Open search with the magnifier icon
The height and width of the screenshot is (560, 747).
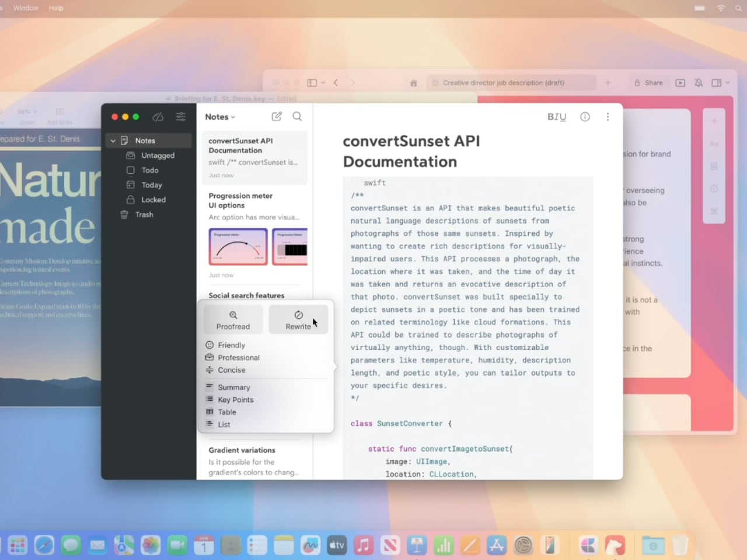point(297,117)
